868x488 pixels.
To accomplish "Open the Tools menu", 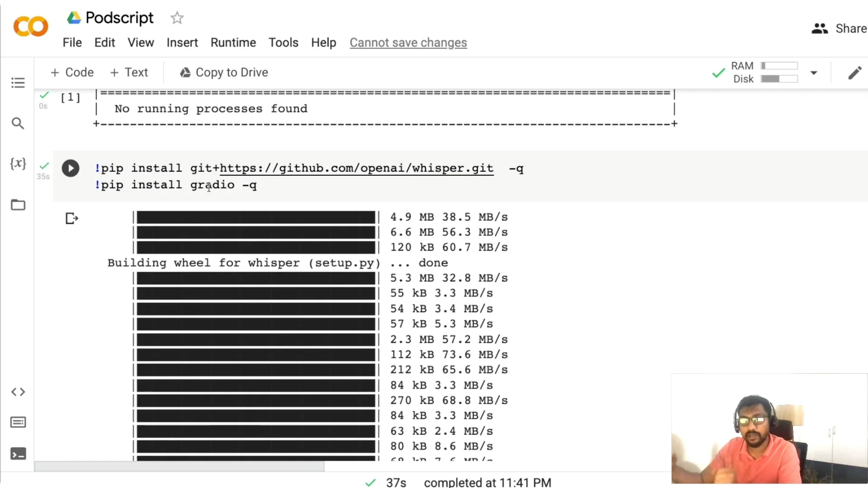I will click(283, 42).
